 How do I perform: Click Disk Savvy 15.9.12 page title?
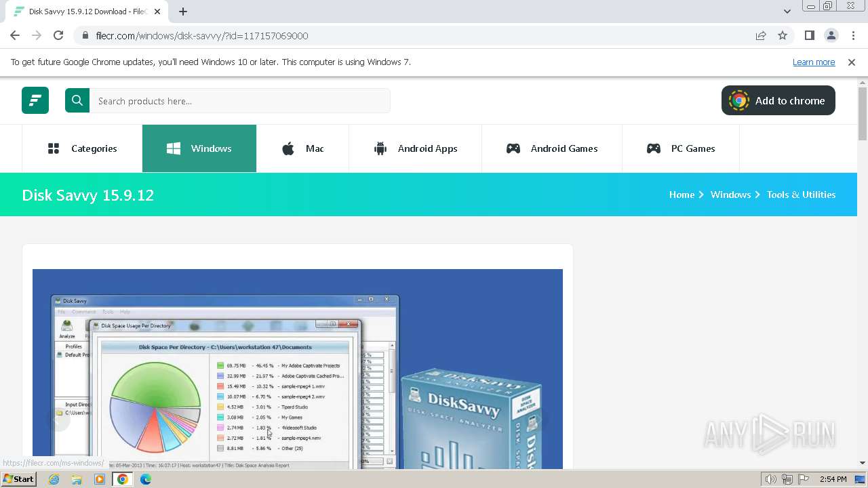click(x=88, y=195)
